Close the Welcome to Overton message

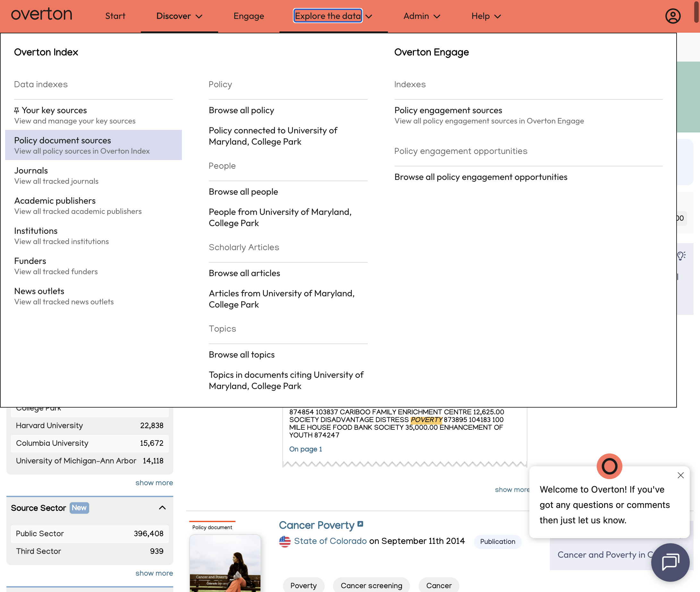click(680, 475)
